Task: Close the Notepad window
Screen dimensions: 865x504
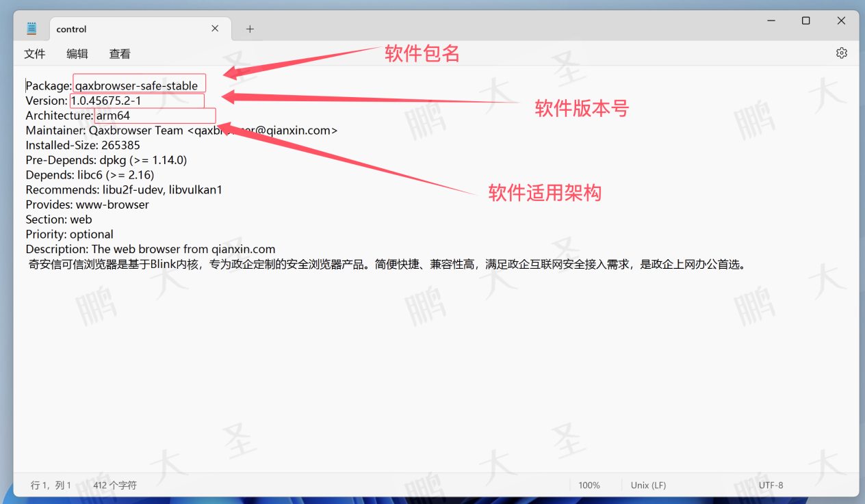Action: click(841, 21)
